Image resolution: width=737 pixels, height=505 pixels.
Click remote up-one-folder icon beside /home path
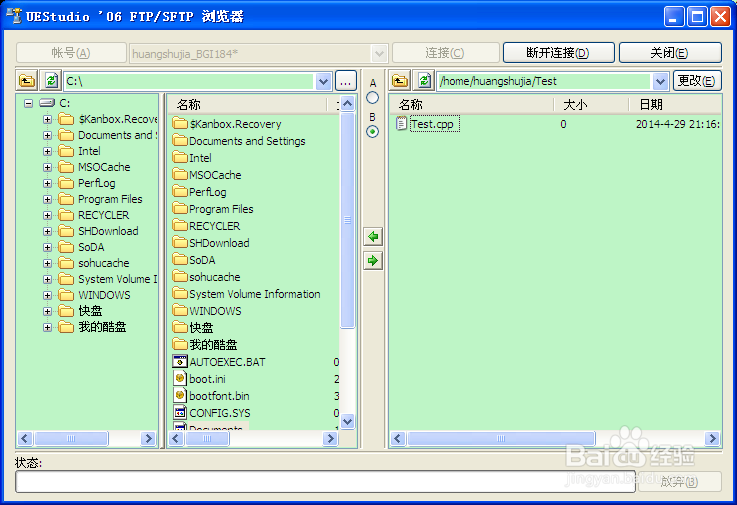pyautogui.click(x=400, y=81)
